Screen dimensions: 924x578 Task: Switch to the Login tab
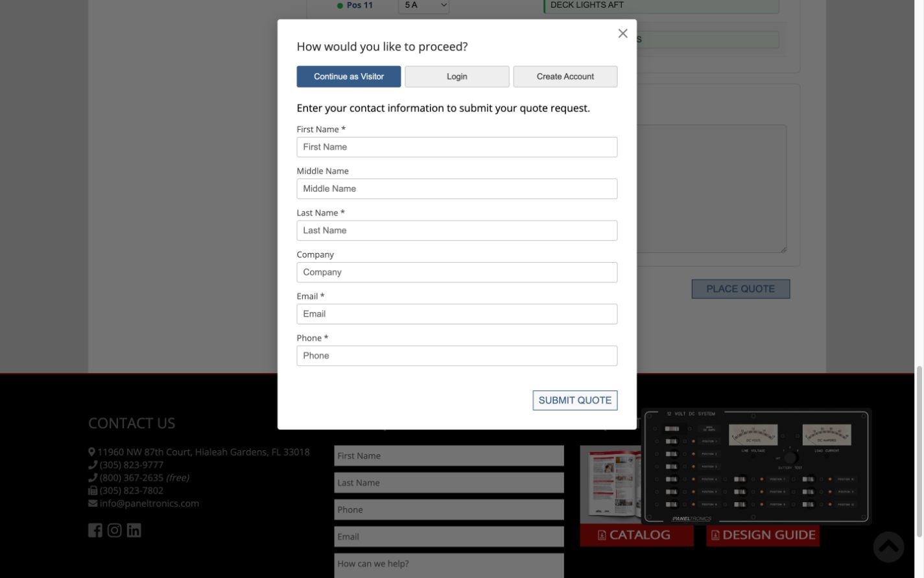457,77
